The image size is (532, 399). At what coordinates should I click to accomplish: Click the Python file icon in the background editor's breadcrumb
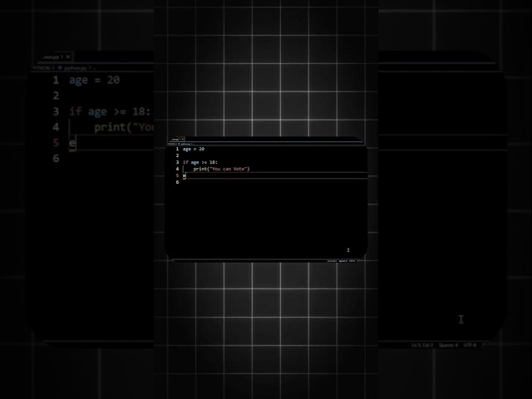(x=60, y=68)
